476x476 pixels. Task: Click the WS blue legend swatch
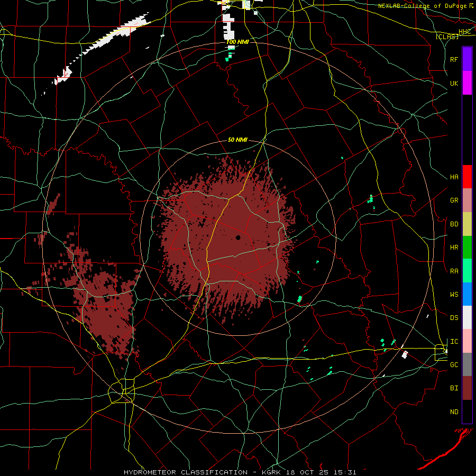467,294
